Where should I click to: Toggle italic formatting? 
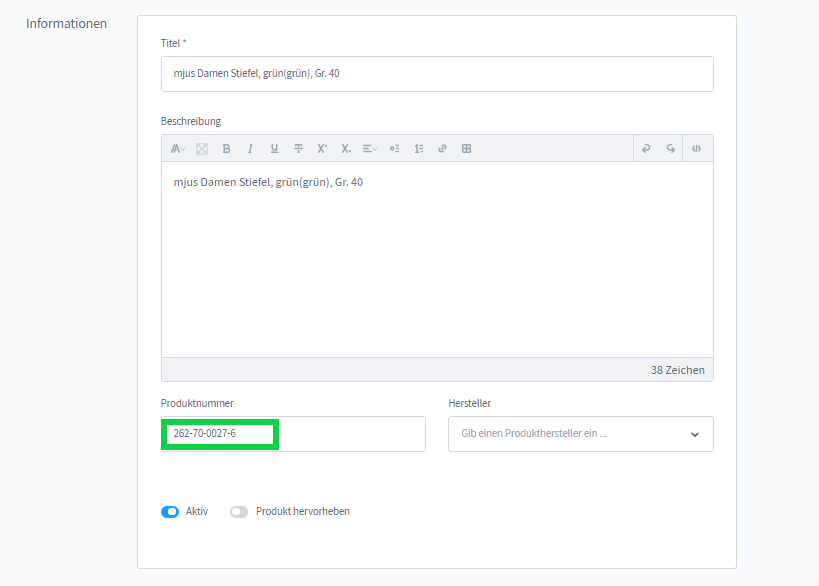pos(250,149)
